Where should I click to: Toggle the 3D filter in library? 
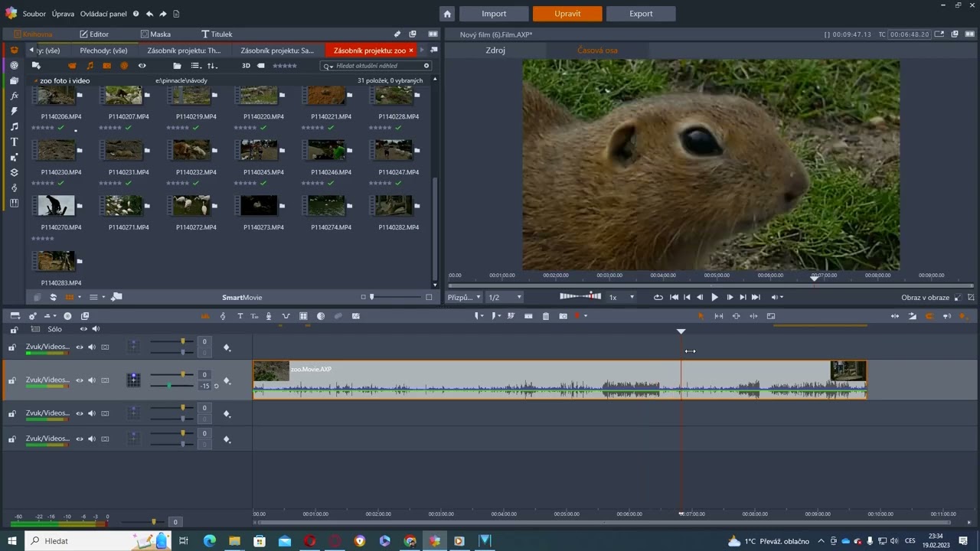coord(246,66)
